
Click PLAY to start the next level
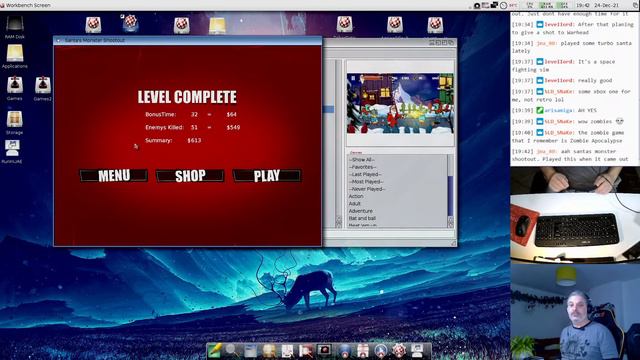pyautogui.click(x=267, y=176)
